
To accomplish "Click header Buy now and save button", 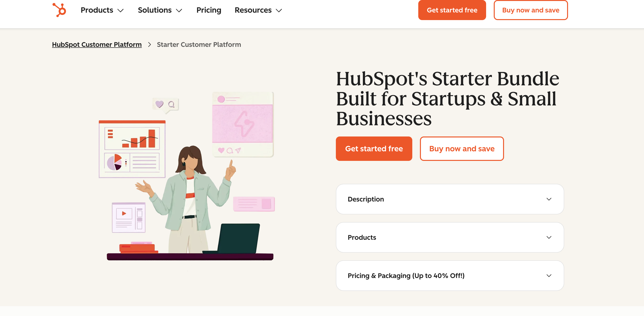I will click(x=531, y=10).
